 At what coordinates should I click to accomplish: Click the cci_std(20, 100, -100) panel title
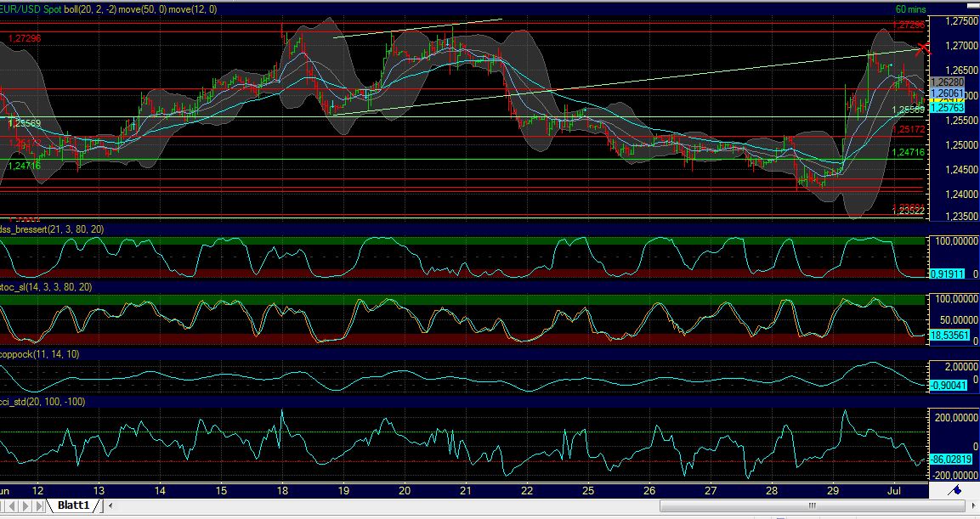pos(42,402)
